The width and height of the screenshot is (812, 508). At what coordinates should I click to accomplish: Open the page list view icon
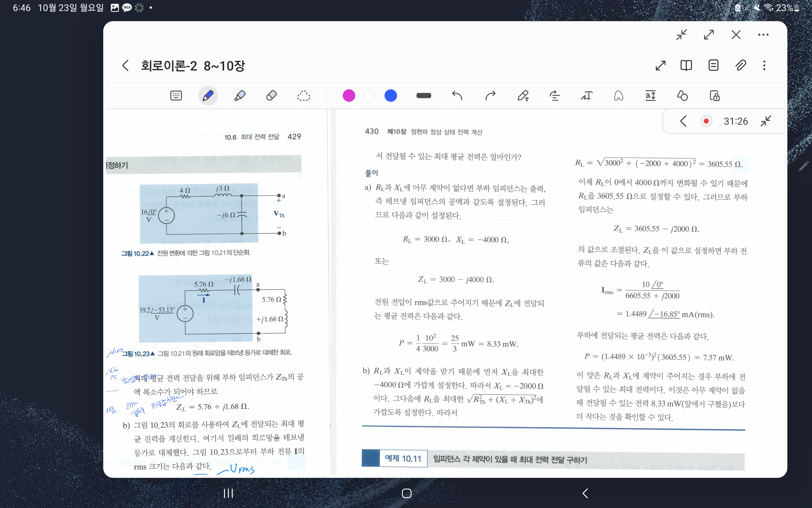pos(713,65)
